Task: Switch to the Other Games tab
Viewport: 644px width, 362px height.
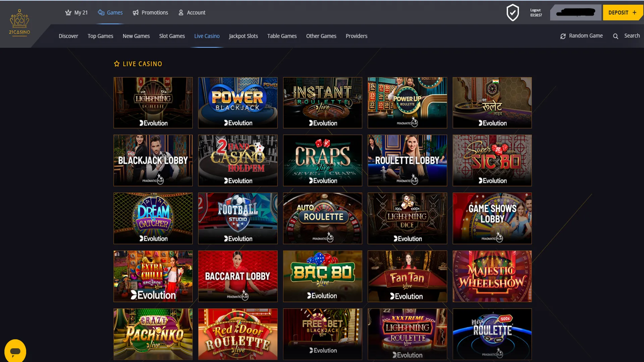Action: pyautogui.click(x=321, y=36)
